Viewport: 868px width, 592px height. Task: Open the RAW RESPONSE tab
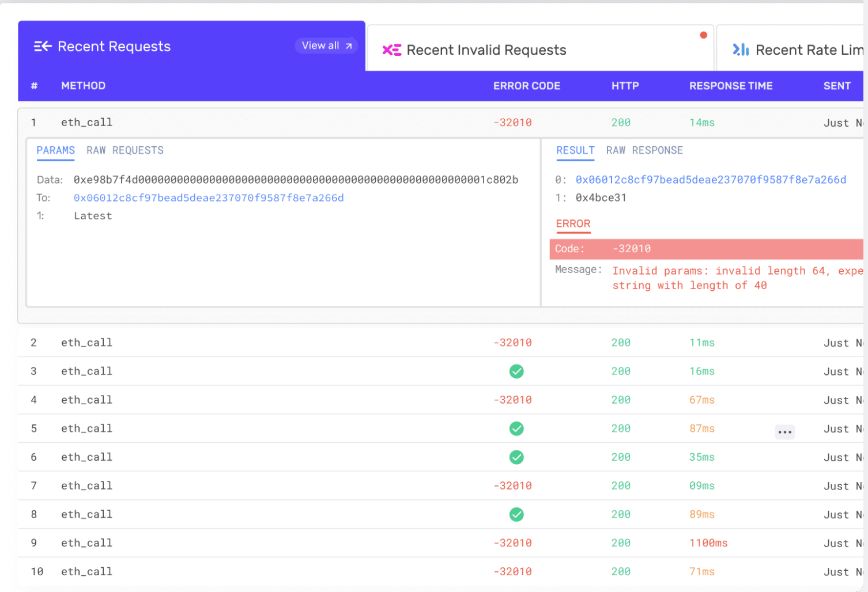(644, 150)
